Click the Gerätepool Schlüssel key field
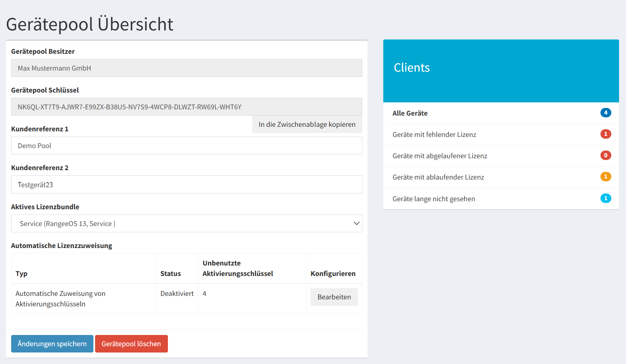Viewport: 626px width, 364px height. pos(186,107)
